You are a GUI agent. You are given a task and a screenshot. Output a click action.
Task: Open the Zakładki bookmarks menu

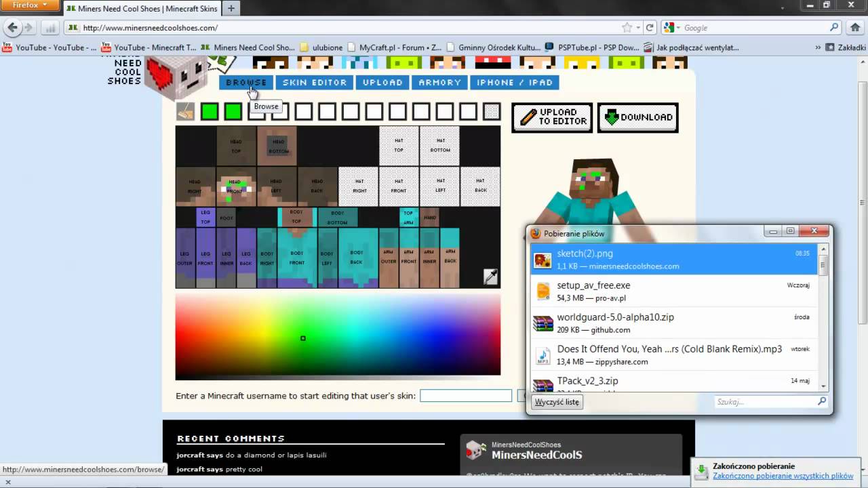[846, 47]
